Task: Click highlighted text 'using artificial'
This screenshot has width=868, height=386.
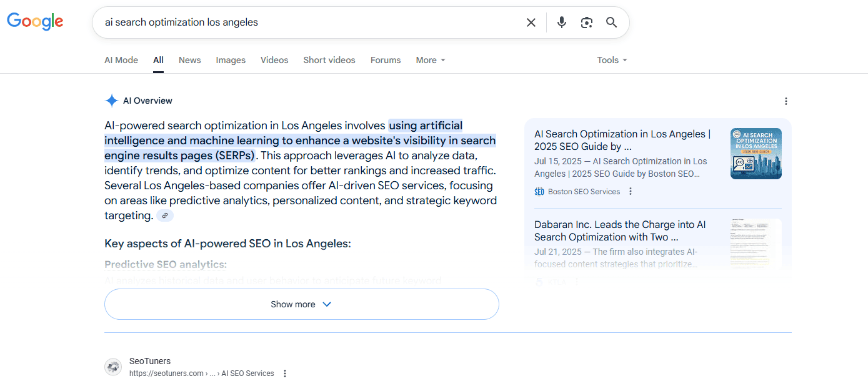Action: pos(426,126)
